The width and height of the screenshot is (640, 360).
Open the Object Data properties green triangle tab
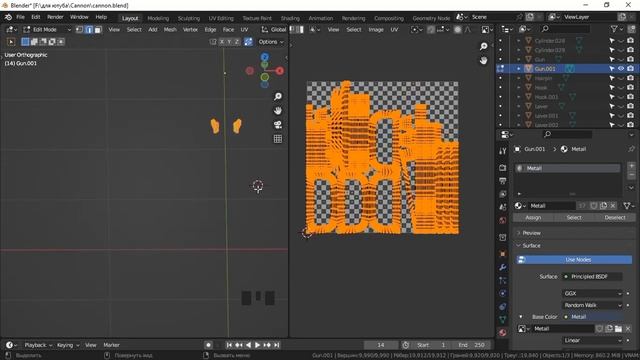click(x=502, y=319)
